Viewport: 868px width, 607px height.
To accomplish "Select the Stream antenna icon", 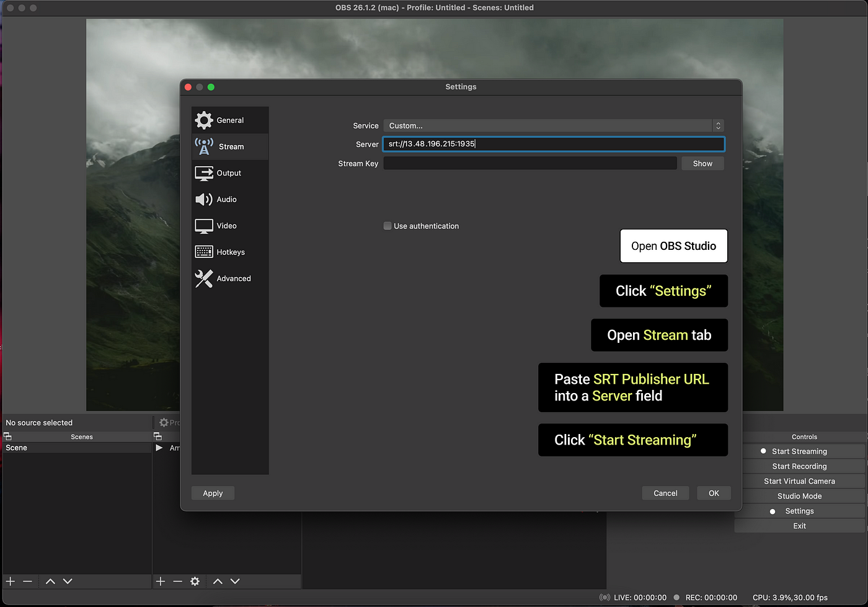I will (204, 146).
